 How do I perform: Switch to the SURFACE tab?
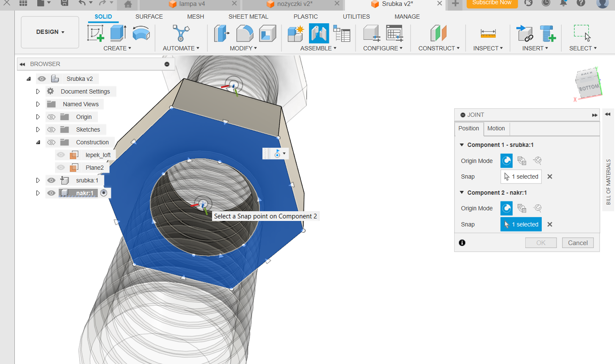coord(149,17)
